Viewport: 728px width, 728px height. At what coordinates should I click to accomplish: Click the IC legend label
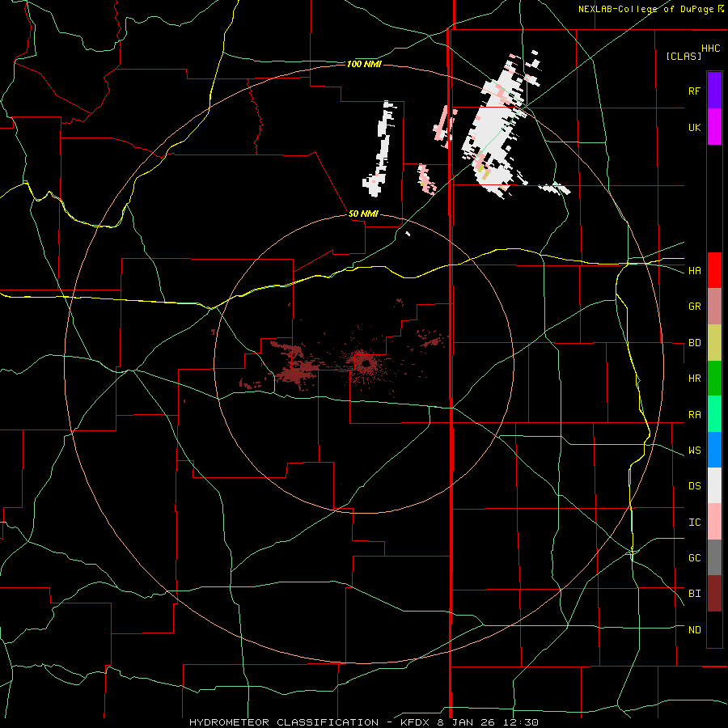pyautogui.click(x=694, y=523)
